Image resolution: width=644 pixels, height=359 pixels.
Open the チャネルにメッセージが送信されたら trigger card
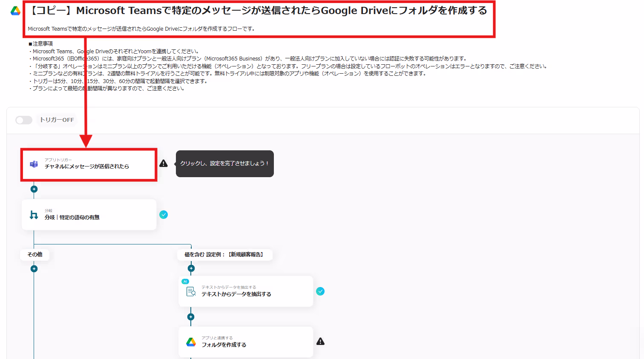point(89,164)
